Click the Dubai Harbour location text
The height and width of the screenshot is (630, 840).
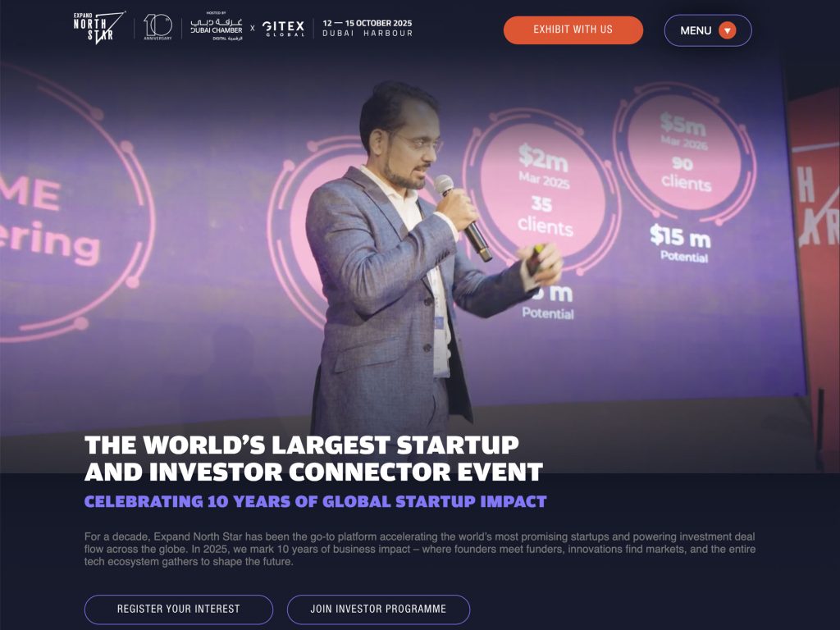click(x=367, y=33)
